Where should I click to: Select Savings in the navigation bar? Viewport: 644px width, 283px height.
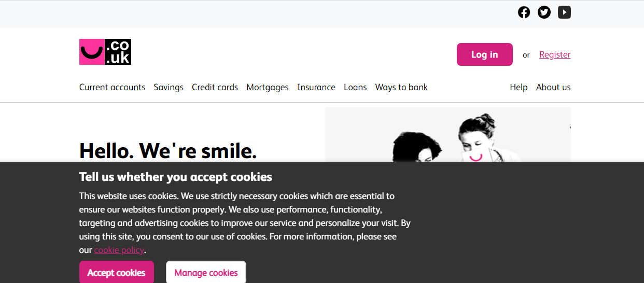tap(169, 87)
